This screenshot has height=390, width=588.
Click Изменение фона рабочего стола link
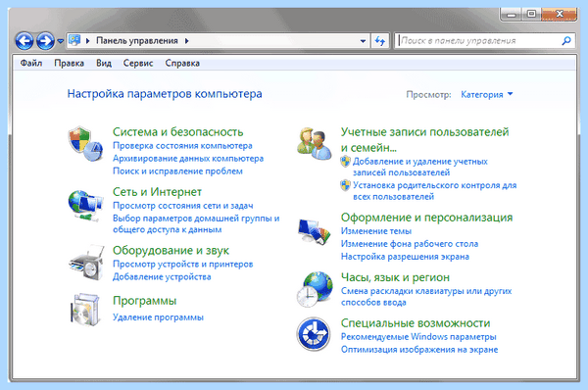410,244
